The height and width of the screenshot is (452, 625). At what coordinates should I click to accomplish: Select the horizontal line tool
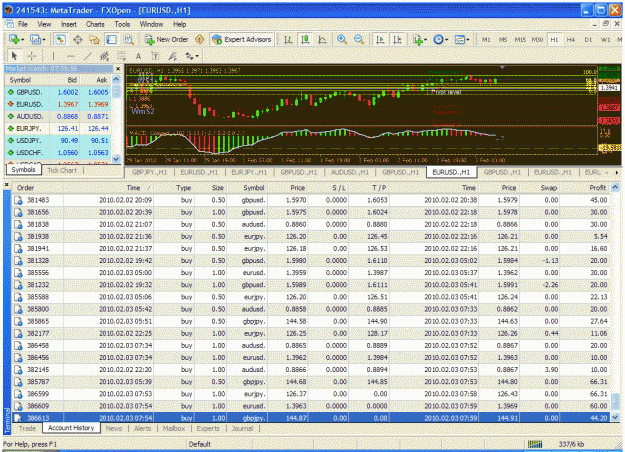[71, 56]
